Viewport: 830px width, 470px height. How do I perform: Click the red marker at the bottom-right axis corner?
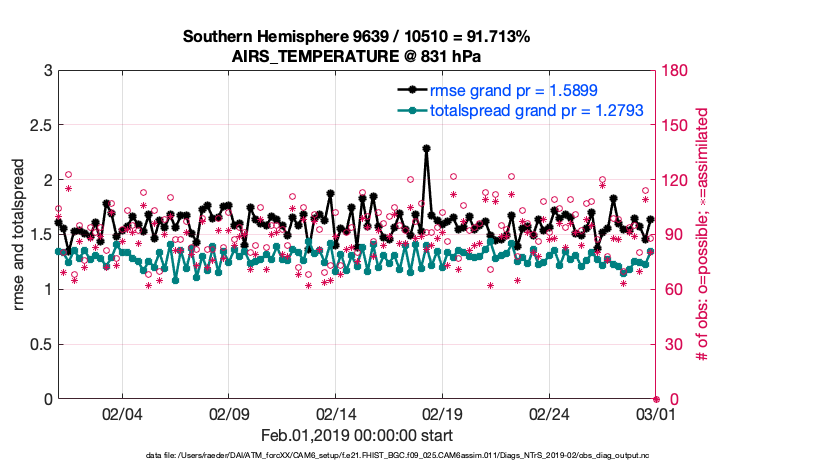tap(656, 399)
